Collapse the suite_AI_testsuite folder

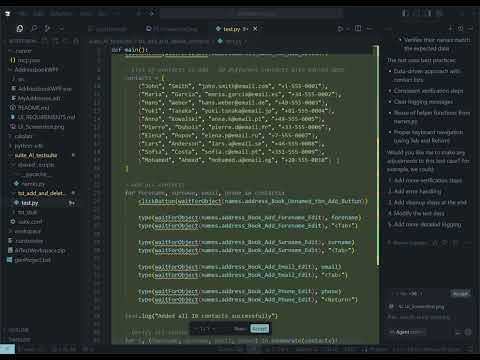(x=36, y=155)
